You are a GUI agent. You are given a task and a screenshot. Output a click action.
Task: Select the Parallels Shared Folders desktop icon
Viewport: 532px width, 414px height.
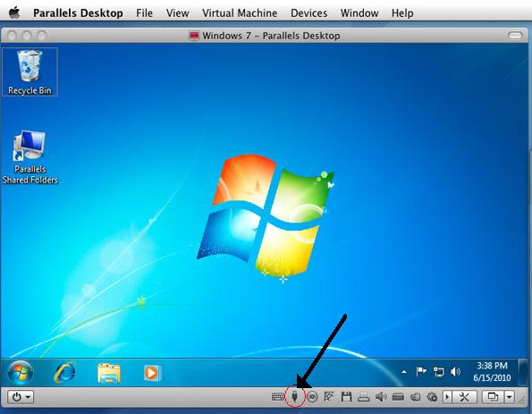(x=30, y=157)
